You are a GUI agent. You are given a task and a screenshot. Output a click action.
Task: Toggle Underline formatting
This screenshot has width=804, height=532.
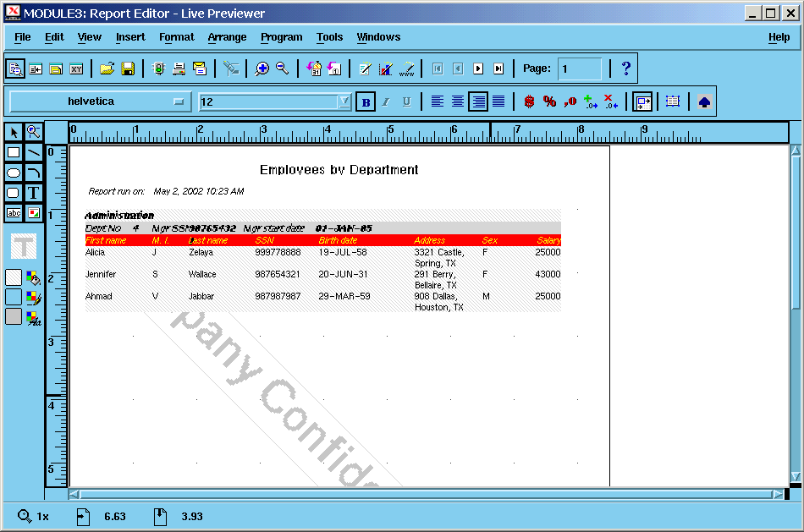pyautogui.click(x=406, y=102)
